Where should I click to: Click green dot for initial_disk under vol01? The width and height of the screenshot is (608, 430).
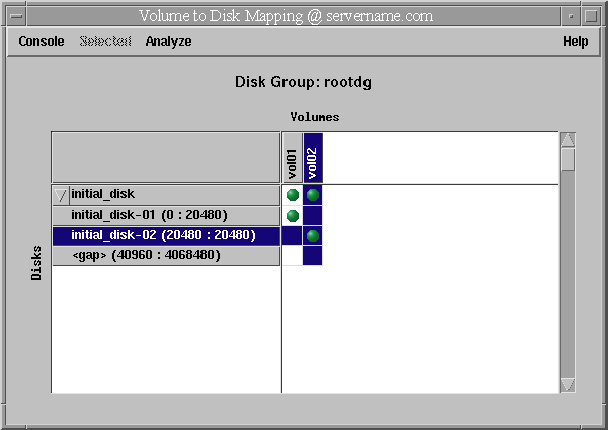(x=292, y=195)
